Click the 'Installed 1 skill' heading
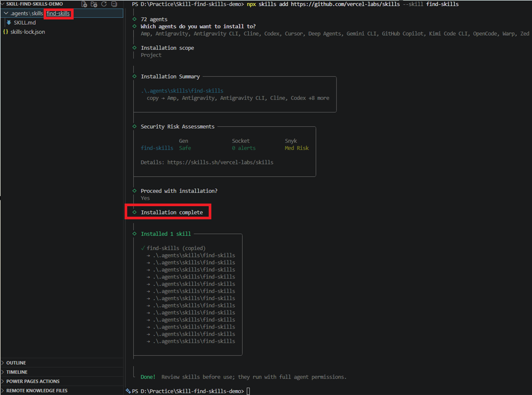This screenshot has height=395, width=532. 166,234
